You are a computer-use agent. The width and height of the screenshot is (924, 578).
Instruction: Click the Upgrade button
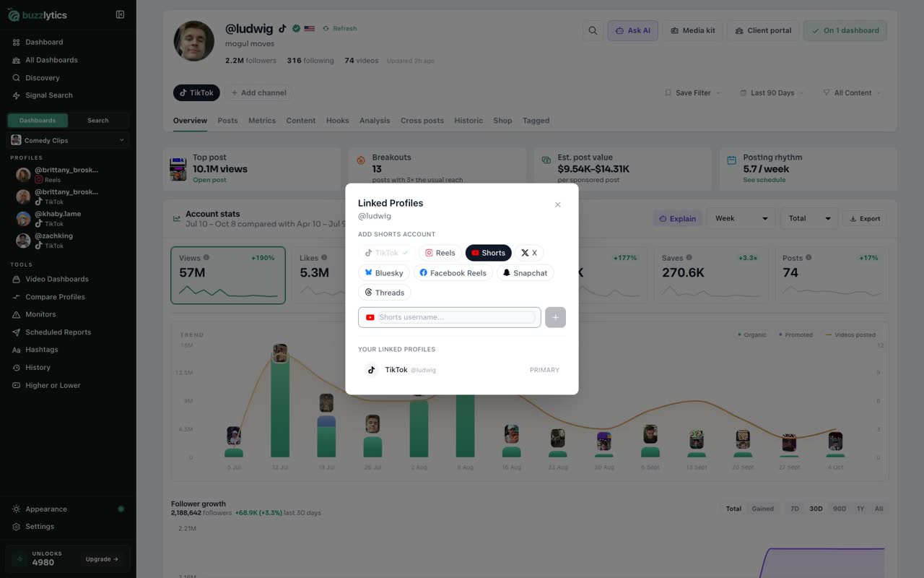[102, 559]
